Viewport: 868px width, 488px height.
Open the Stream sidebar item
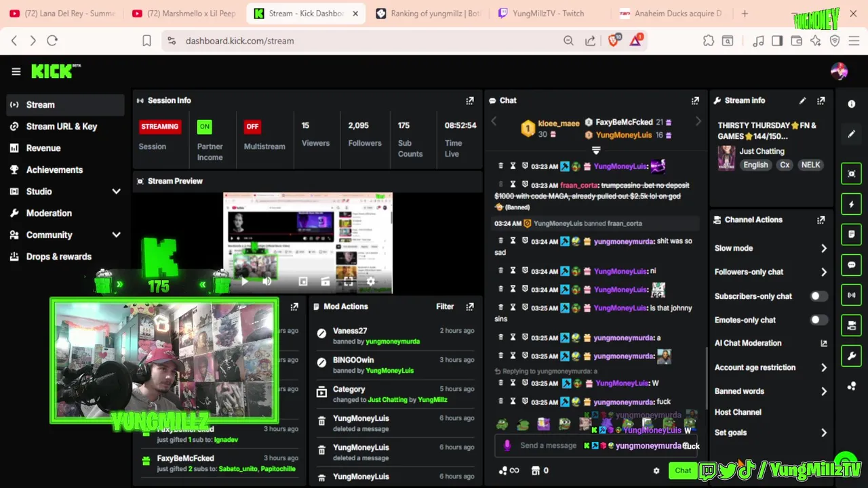coord(65,104)
